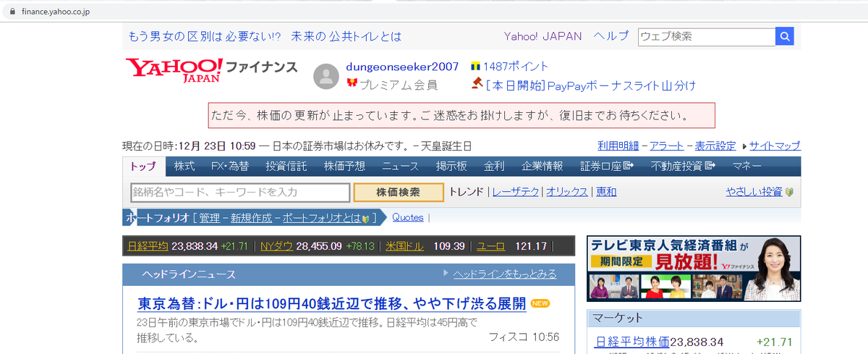
Task: Open dungeonseeker2007 profile link
Action: 402,67
